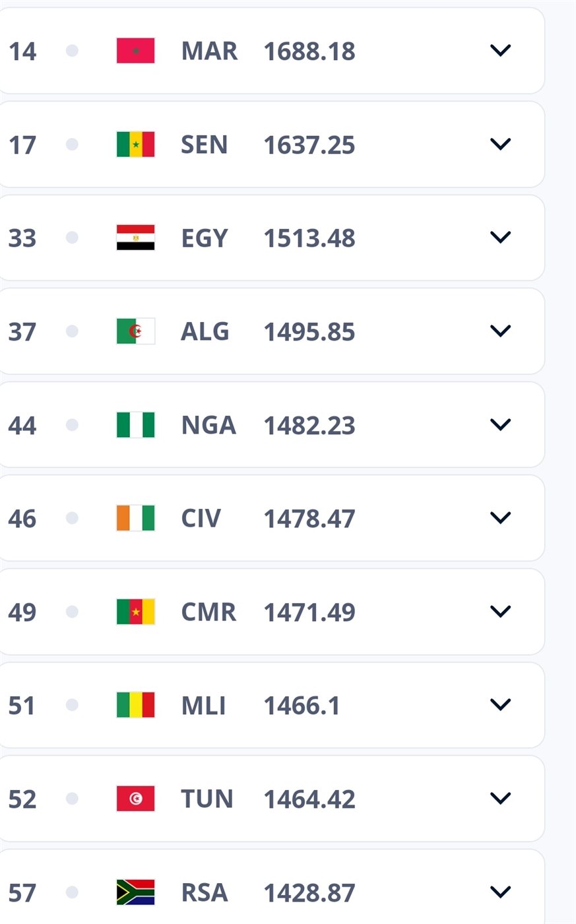This screenshot has width=576, height=924.
Task: Click the Algeria flag icon
Action: pos(135,331)
